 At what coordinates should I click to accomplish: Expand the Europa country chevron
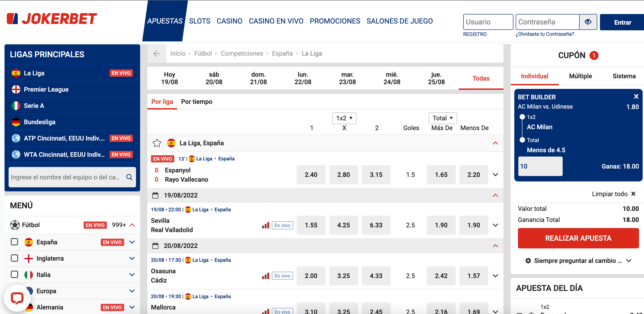[x=132, y=291]
